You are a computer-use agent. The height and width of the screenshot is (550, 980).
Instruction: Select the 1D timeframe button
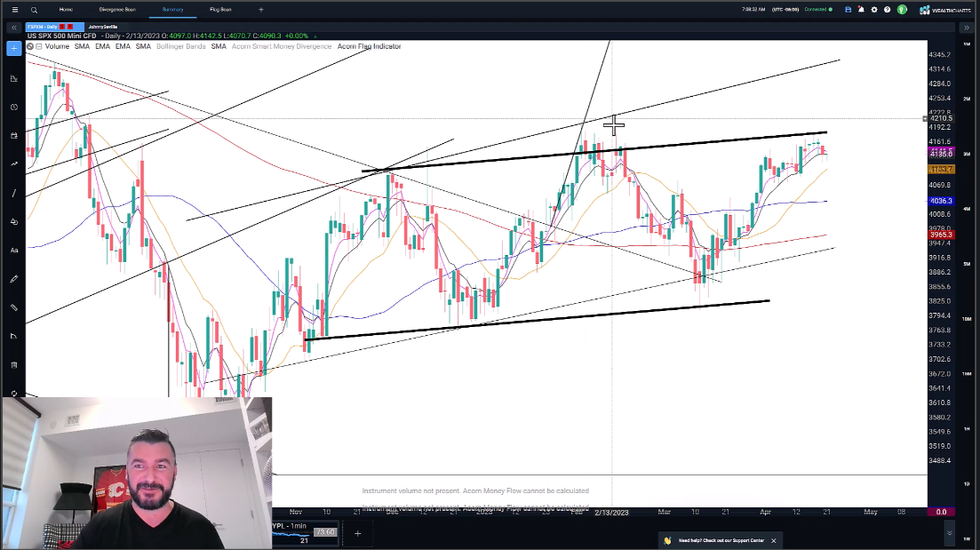[x=967, y=483]
